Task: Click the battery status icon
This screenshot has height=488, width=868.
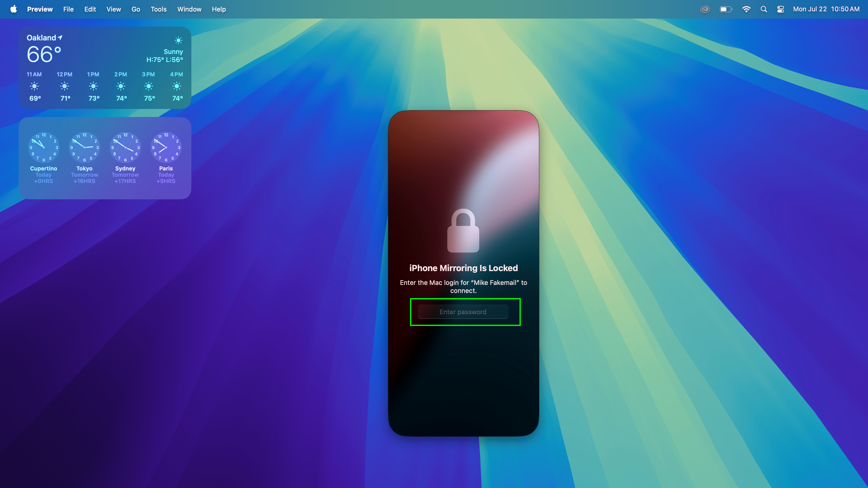Action: point(726,9)
